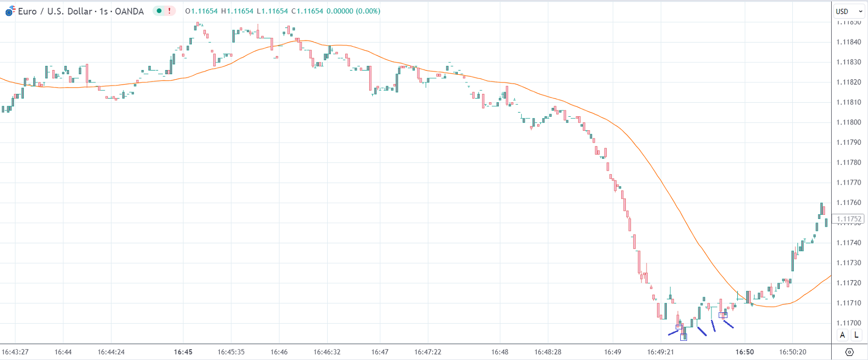Select the leftmost blue trend line drawing
Image resolution: width=868 pixels, height=360 pixels.
(673, 333)
